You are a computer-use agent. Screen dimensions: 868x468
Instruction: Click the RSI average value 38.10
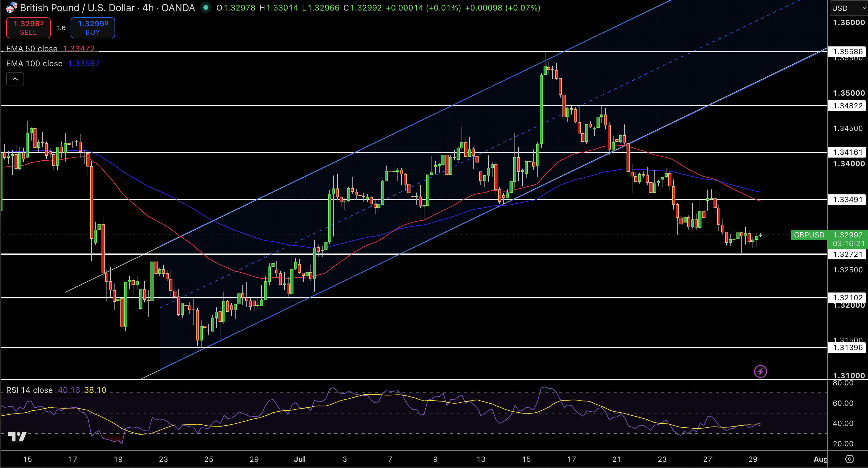click(95, 390)
